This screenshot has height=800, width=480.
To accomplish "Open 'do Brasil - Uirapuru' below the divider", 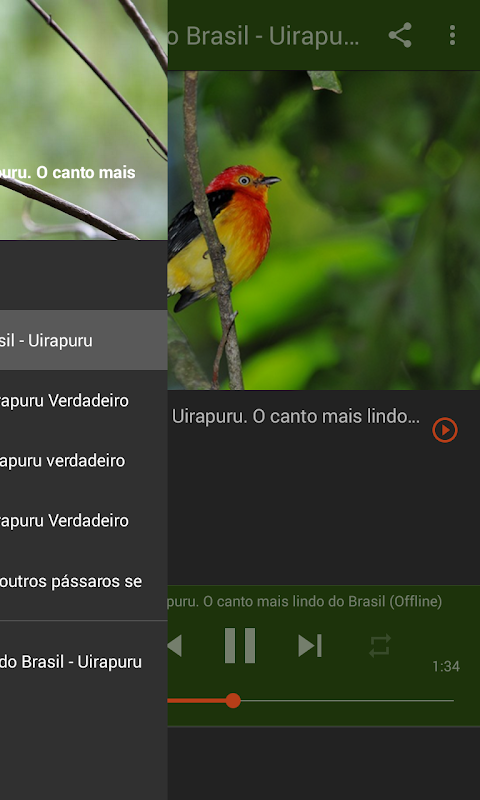I will (x=84, y=662).
